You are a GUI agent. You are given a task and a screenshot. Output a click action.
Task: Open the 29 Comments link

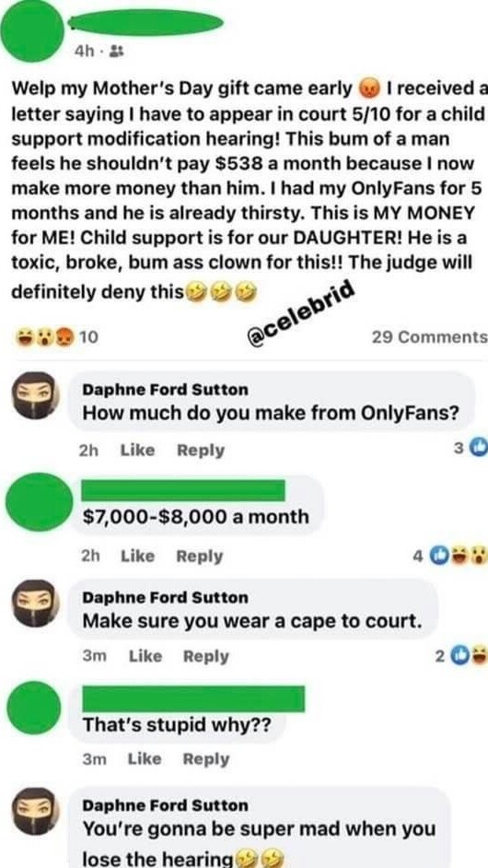click(x=430, y=336)
